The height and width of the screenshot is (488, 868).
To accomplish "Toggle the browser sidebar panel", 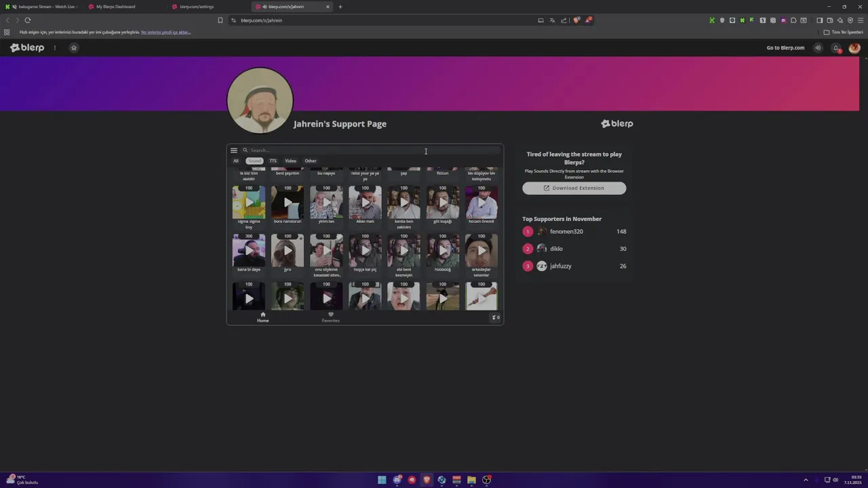I will pyautogui.click(x=819, y=20).
